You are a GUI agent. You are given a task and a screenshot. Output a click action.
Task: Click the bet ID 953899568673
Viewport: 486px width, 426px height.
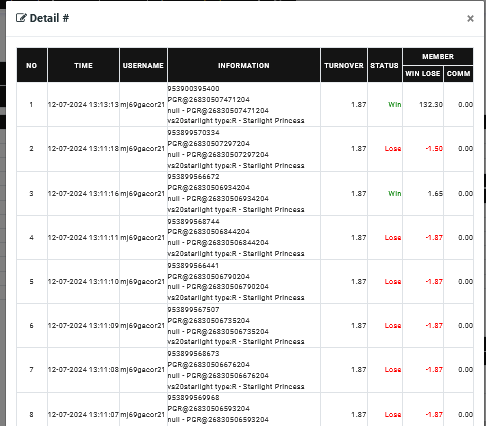(x=193, y=354)
